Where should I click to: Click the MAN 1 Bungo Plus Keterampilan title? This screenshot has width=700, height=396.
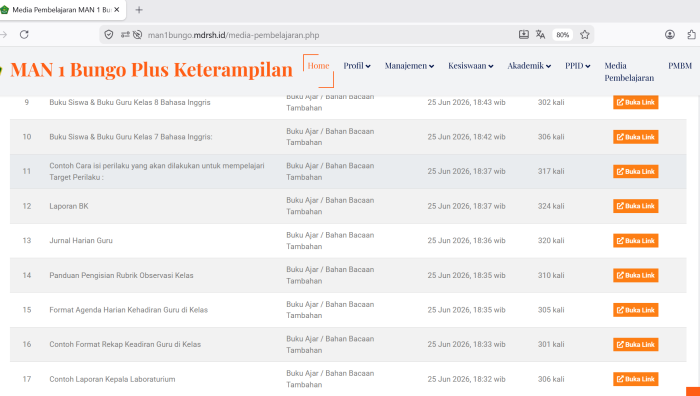click(x=151, y=69)
